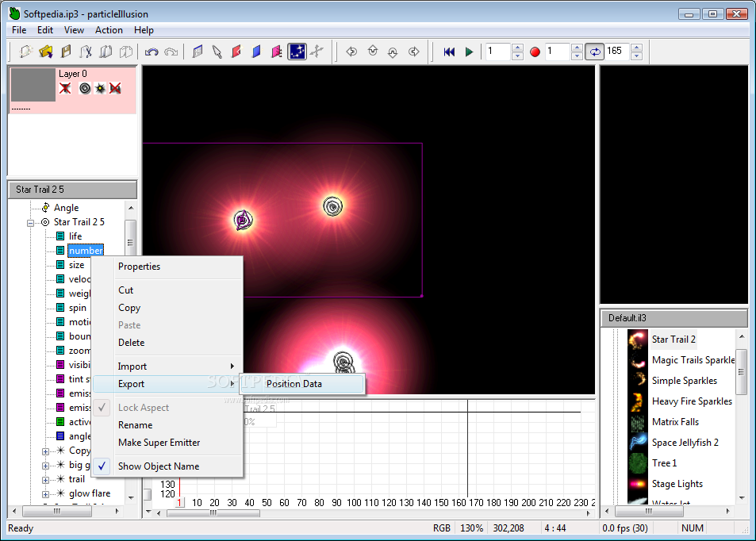Click the Copy toolbar icon
The image size is (756, 541).
click(106, 51)
